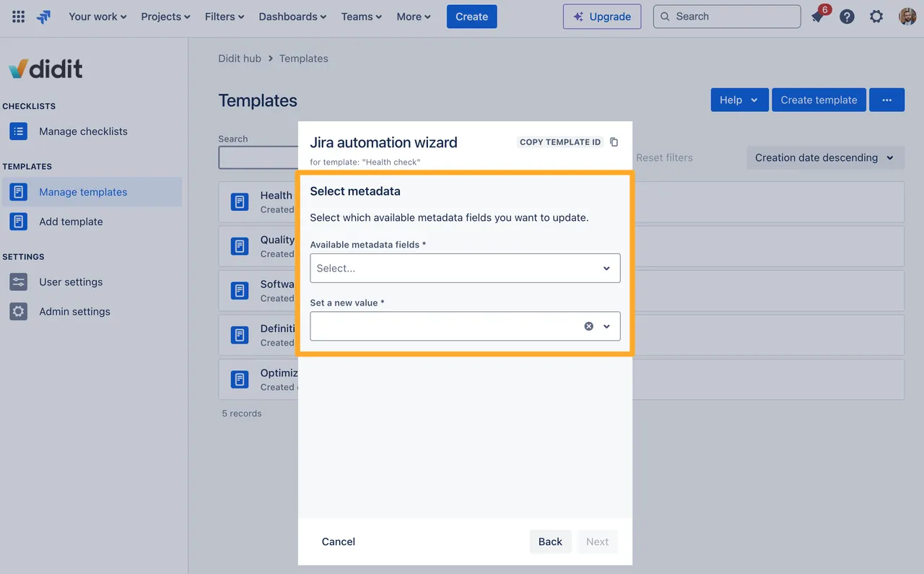The width and height of the screenshot is (924, 574).
Task: Open the Help dropdown button
Action: coord(739,100)
